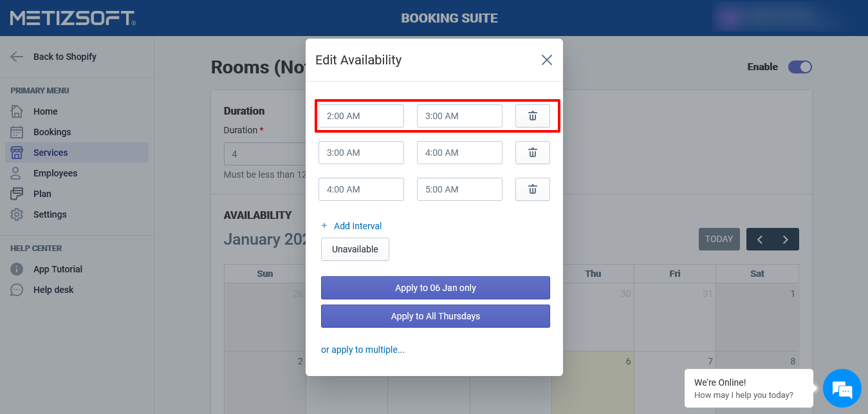Open the live chat bubble icon
The width and height of the screenshot is (868, 414).
(842, 389)
